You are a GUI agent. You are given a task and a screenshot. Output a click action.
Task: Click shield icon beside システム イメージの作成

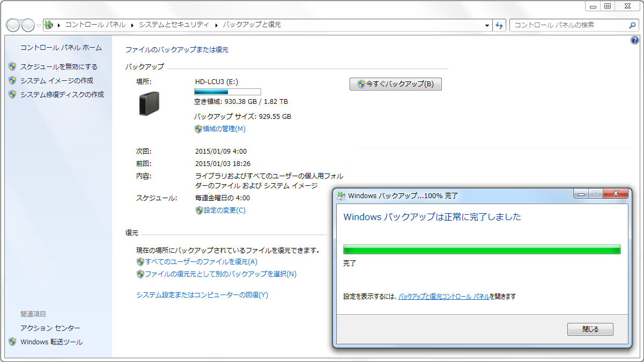tap(12, 80)
